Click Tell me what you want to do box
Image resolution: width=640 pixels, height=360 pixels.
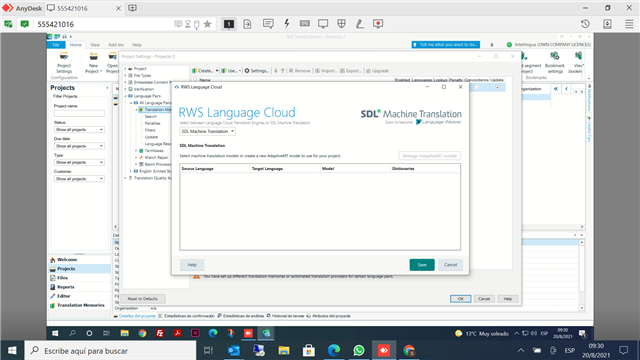coord(446,44)
